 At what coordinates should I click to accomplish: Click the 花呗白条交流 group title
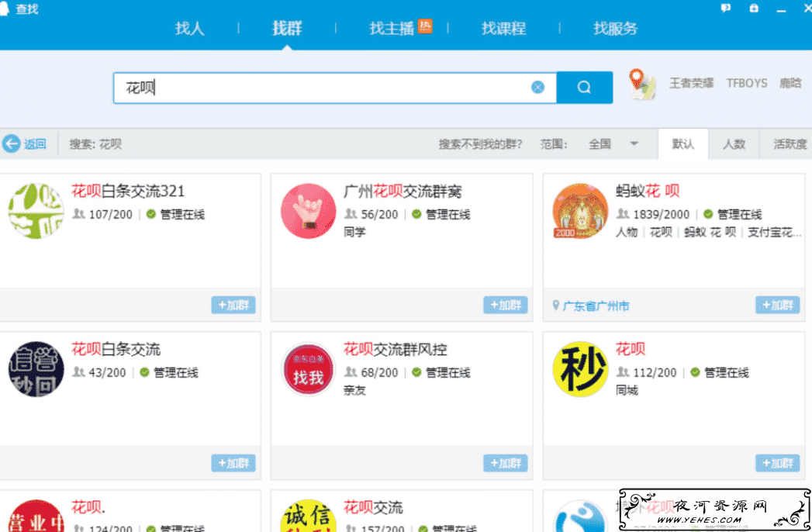116,350
